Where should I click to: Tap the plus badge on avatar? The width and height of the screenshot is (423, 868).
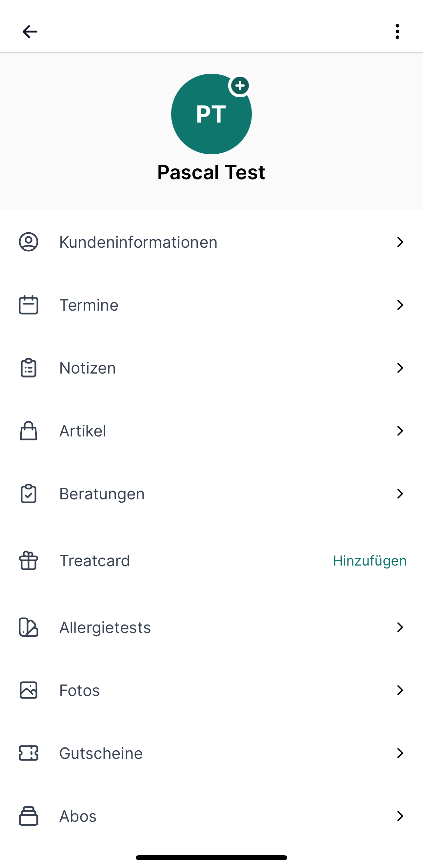pos(240,86)
